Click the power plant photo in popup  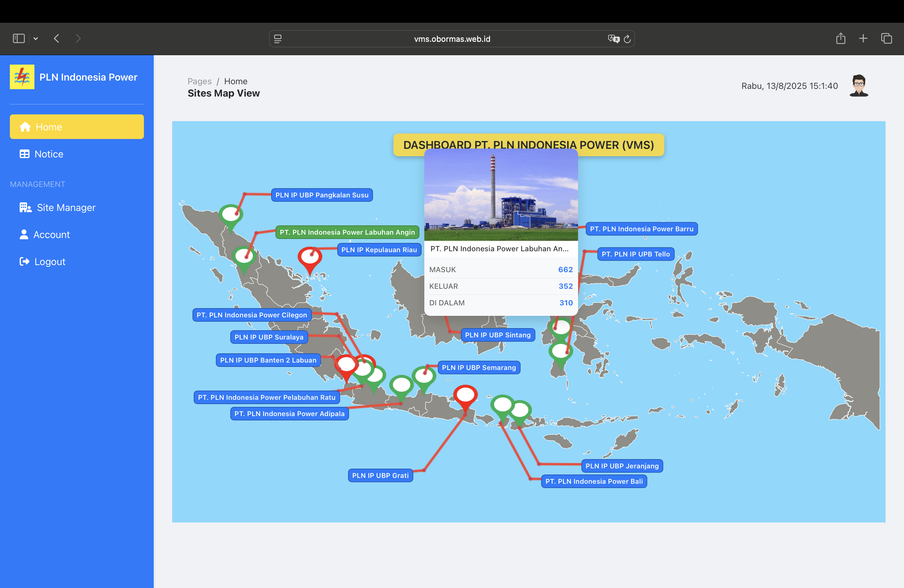(501, 195)
